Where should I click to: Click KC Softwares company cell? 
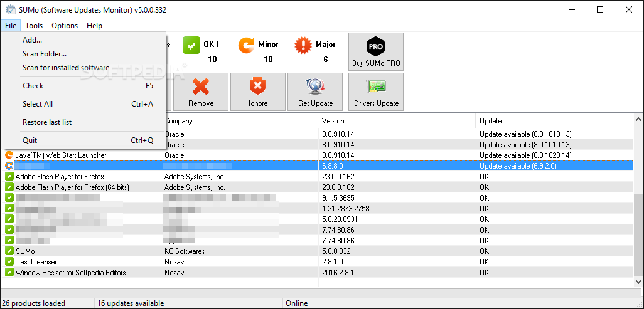click(x=185, y=251)
